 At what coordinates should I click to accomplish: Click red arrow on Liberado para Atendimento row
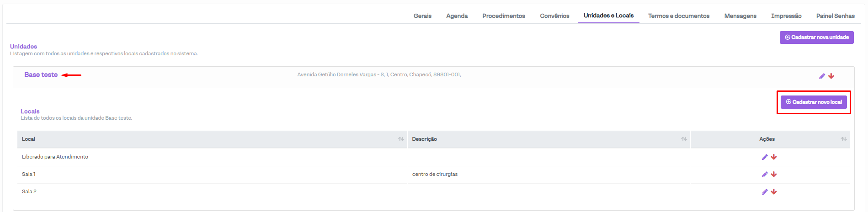point(774,157)
